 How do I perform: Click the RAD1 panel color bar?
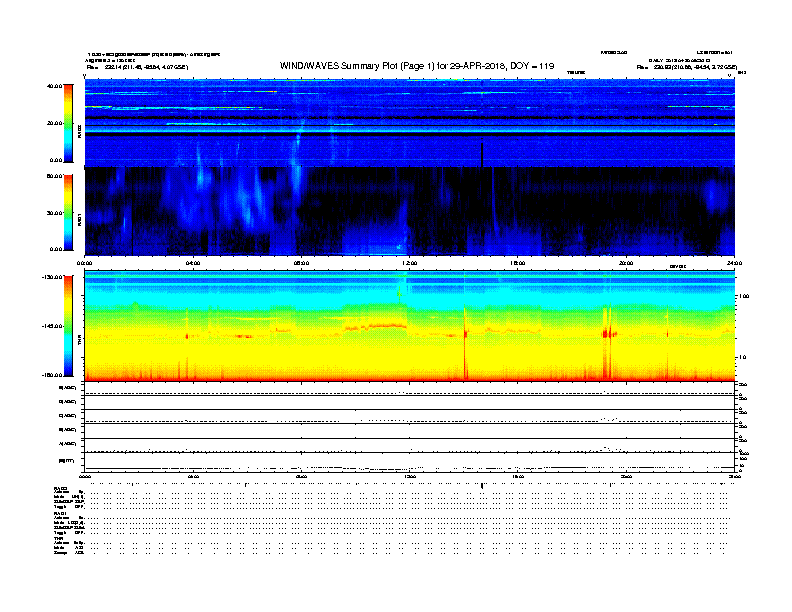[x=68, y=212]
